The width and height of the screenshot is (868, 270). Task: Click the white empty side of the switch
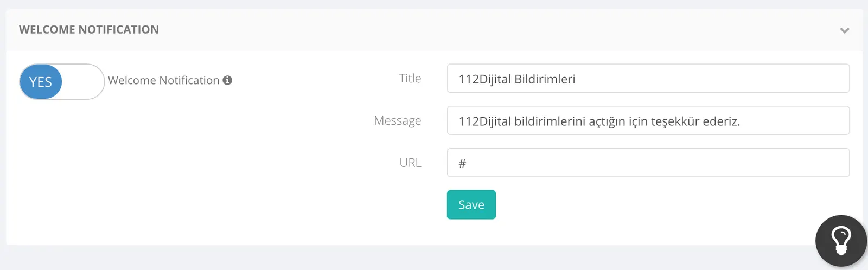82,81
